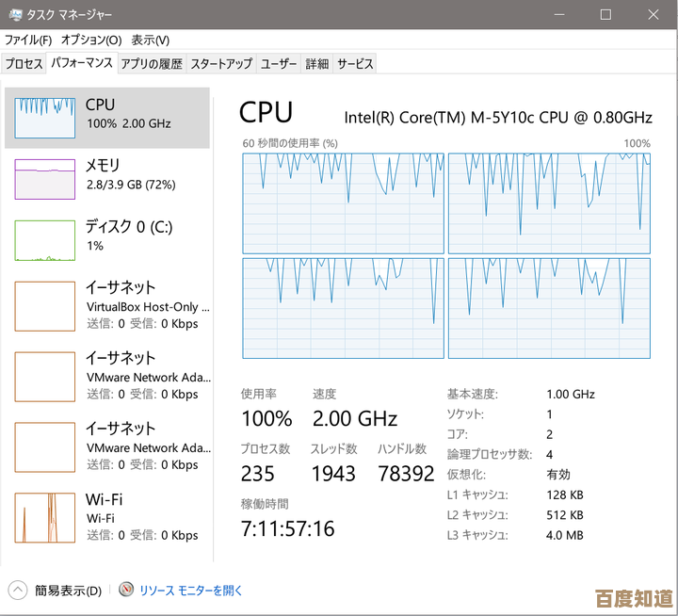Go to the ユーザー tab

pyautogui.click(x=279, y=64)
